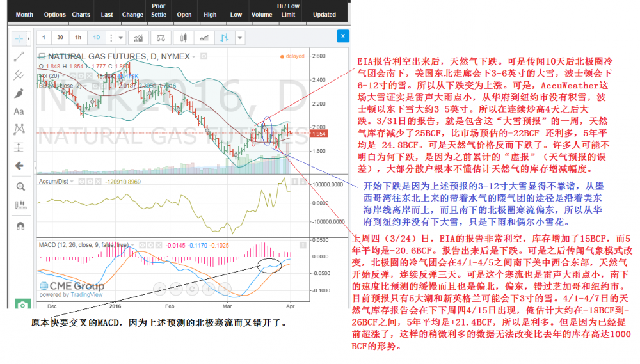Screen dimensions: 640x364
Task: Click the Options column header
Action: coord(55,14)
